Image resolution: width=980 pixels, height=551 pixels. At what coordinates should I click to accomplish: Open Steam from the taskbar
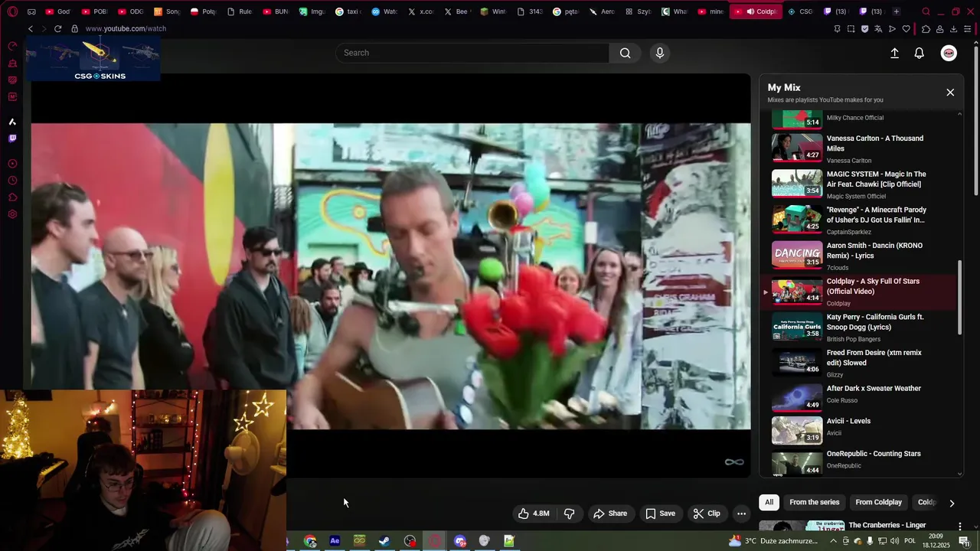(384, 541)
